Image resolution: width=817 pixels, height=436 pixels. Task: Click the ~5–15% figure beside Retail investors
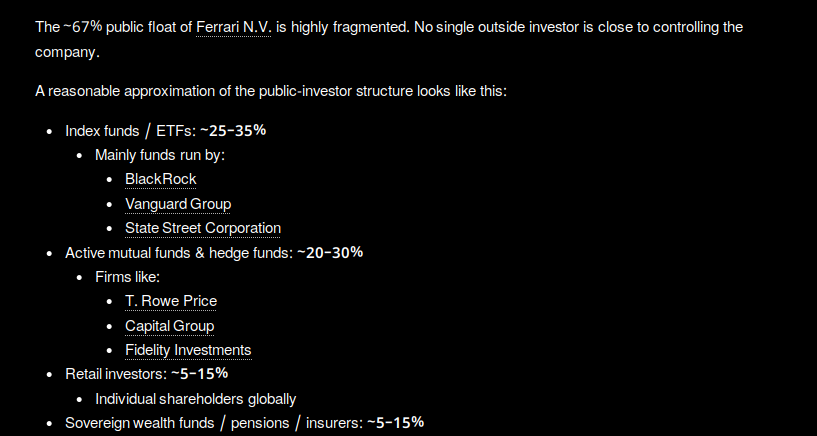click(x=200, y=374)
